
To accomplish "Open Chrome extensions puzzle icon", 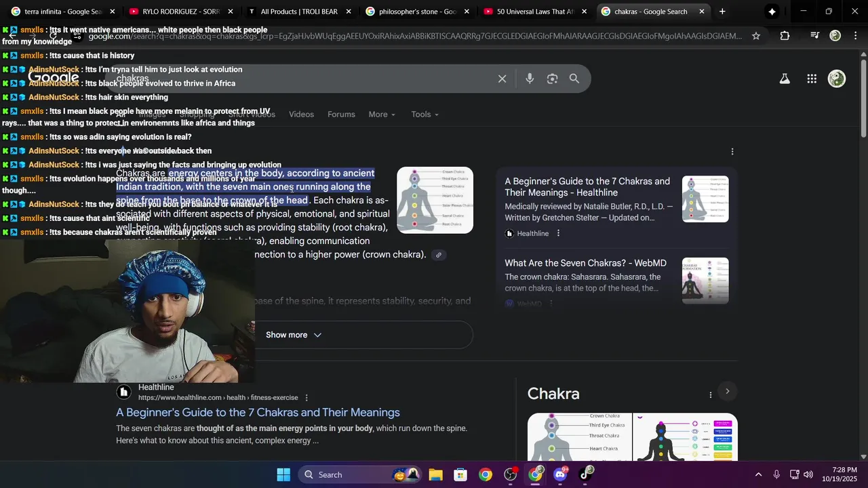I will [x=785, y=36].
